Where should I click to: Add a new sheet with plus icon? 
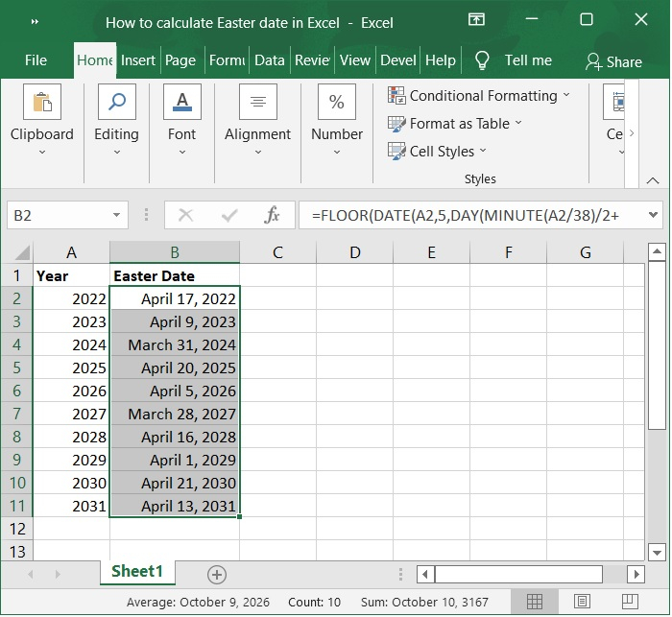tap(217, 575)
